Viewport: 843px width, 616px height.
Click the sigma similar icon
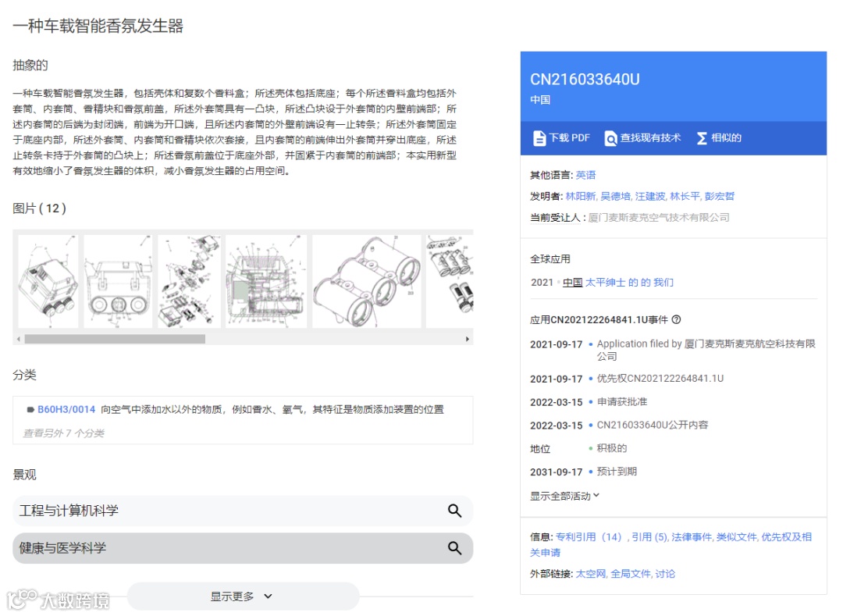coord(702,138)
